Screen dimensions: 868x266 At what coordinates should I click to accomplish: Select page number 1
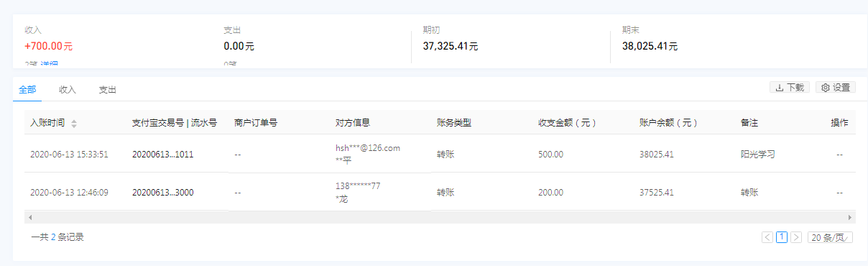pyautogui.click(x=782, y=237)
